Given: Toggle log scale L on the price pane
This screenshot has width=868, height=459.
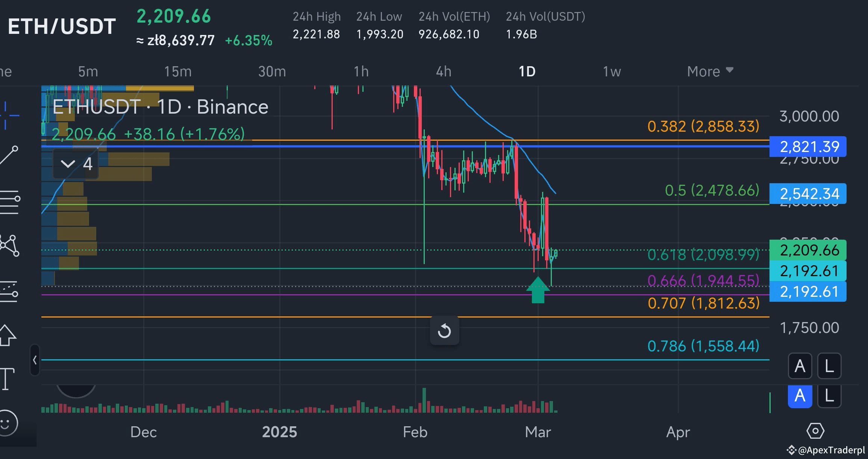Looking at the screenshot, I should coord(829,366).
